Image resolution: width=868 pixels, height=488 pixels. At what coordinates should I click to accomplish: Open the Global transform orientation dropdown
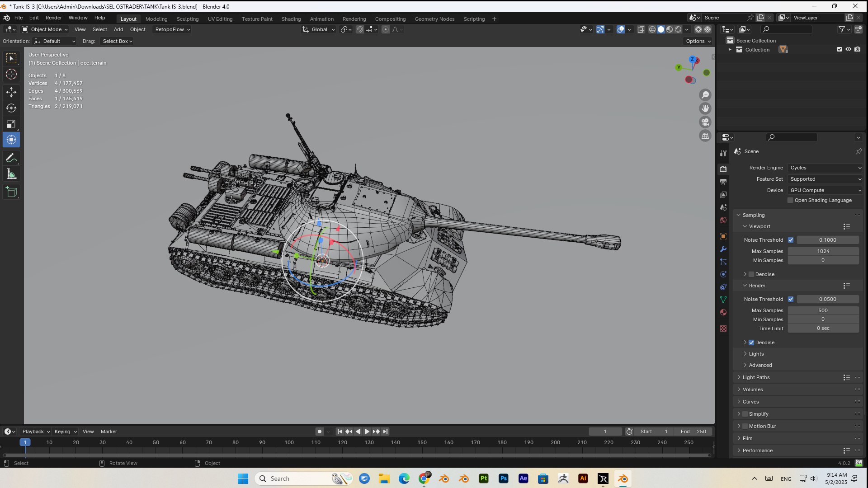pos(319,29)
